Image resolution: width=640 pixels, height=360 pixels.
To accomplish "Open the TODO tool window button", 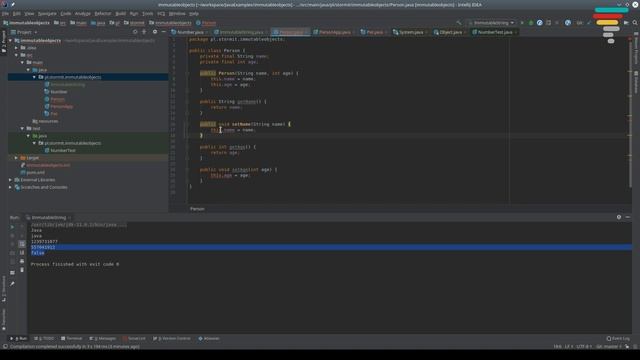I will pos(44,339).
